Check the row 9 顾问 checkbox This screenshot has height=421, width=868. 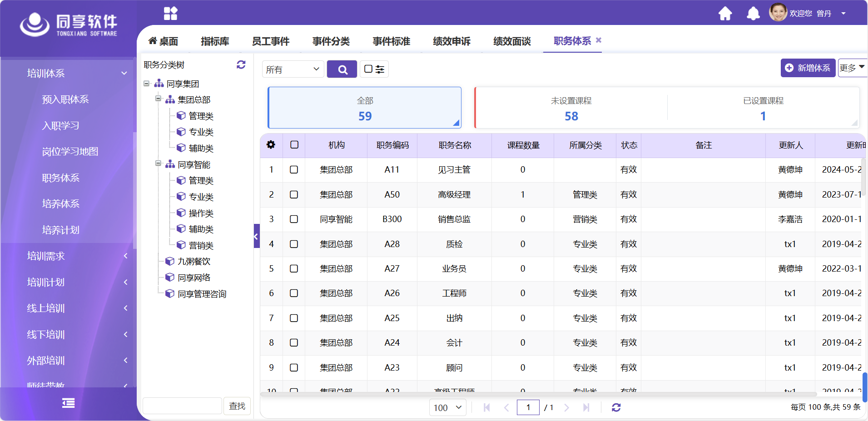point(294,368)
